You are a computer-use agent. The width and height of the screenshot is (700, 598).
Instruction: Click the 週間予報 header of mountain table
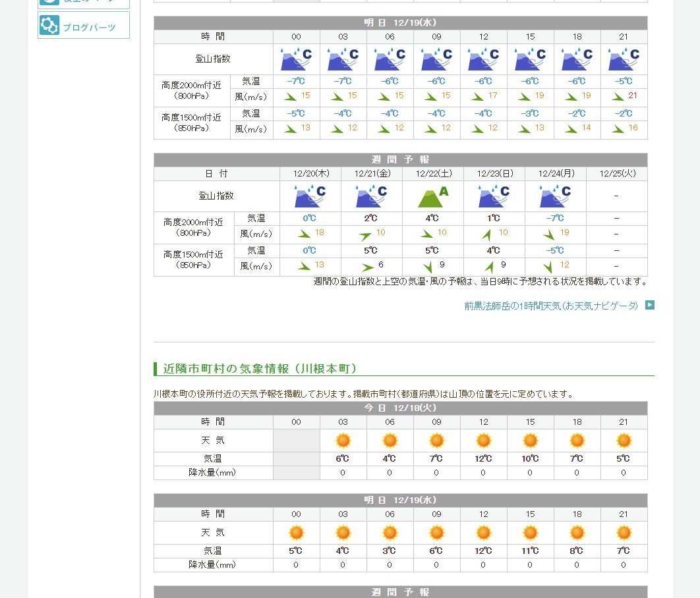click(400, 160)
